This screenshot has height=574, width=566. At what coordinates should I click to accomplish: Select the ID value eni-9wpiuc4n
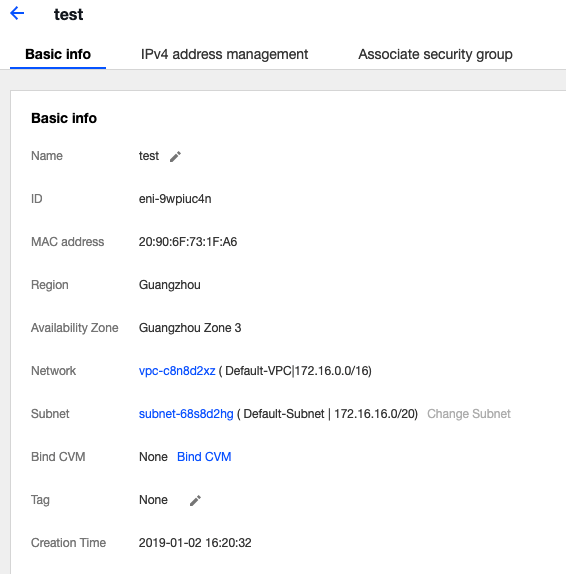tap(175, 199)
